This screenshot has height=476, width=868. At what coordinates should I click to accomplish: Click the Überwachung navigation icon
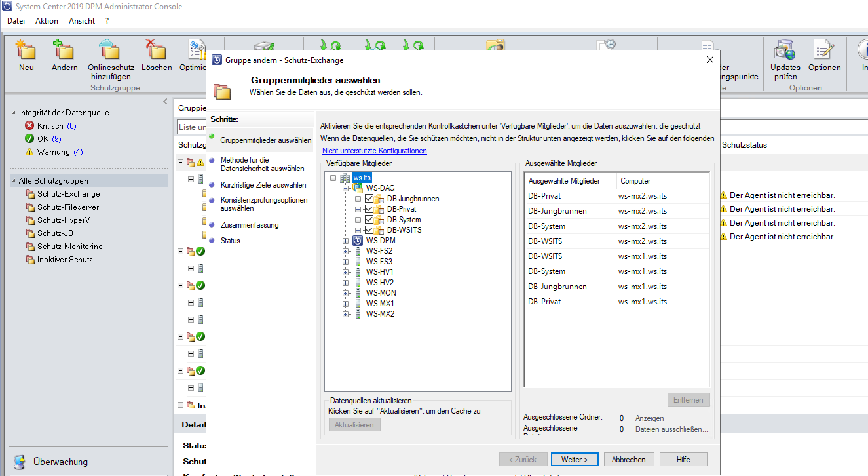[20, 462]
